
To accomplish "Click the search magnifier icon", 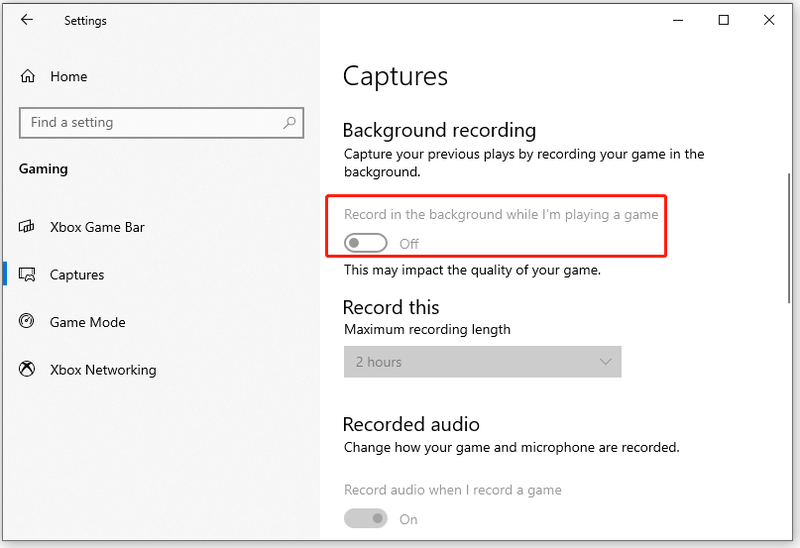I will coord(289,122).
